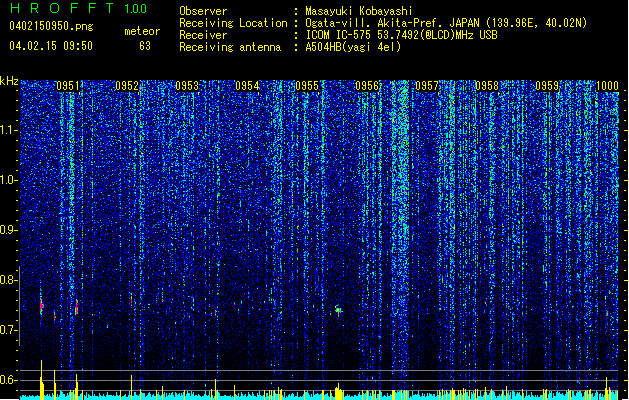Click the 'Receiver' field label
Image resolution: width=629 pixels, height=400 pixels.
coord(203,35)
